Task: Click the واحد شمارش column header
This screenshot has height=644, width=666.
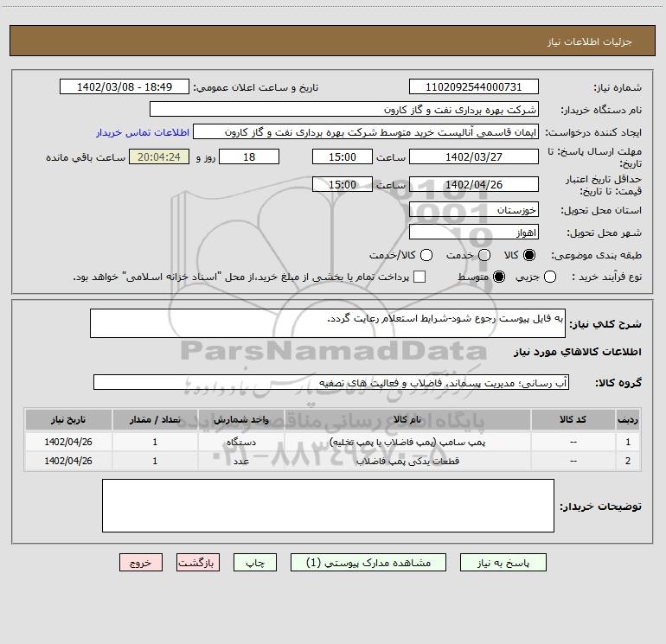Action: coord(240,419)
